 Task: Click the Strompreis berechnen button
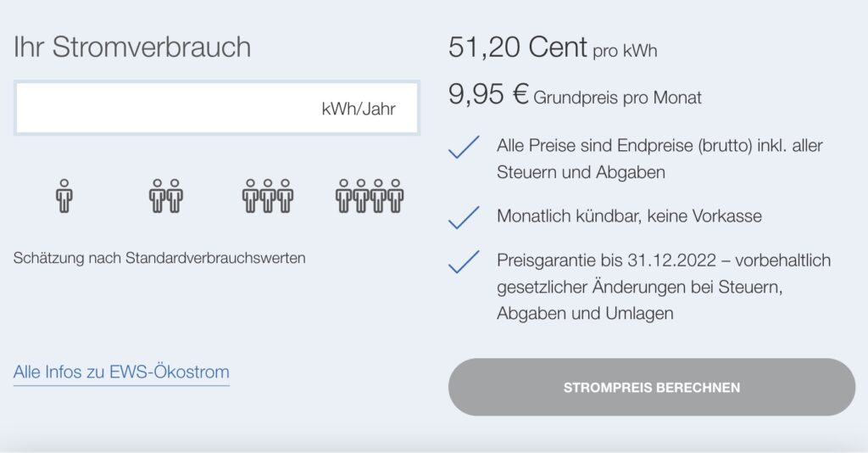(x=652, y=387)
